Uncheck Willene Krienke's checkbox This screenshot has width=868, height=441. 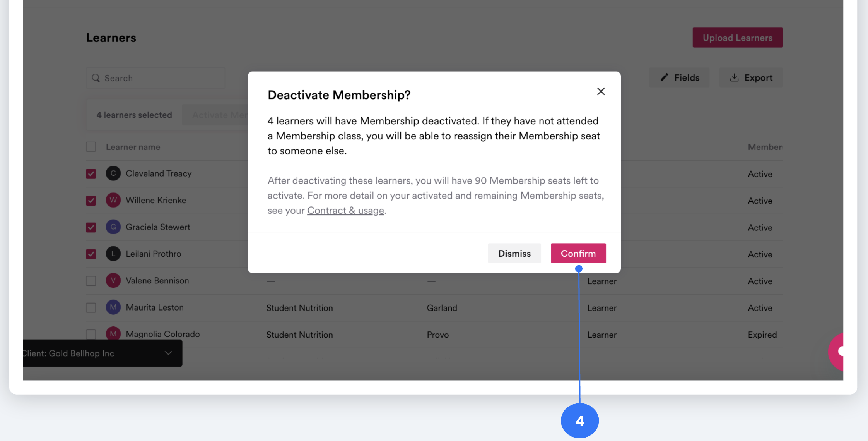[x=91, y=201]
